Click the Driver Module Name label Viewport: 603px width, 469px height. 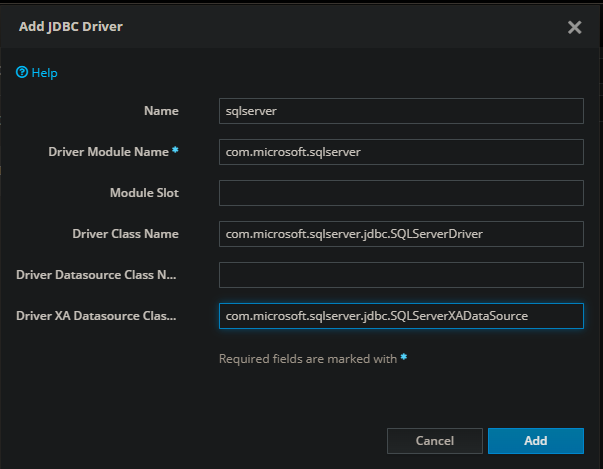[109, 152]
